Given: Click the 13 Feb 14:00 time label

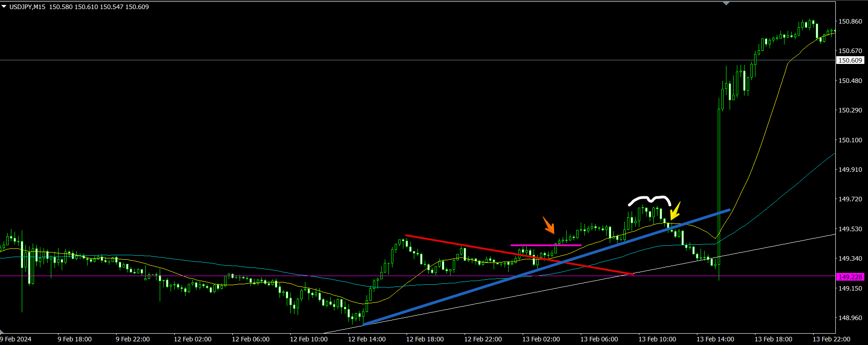Looking at the screenshot, I should (x=716, y=339).
